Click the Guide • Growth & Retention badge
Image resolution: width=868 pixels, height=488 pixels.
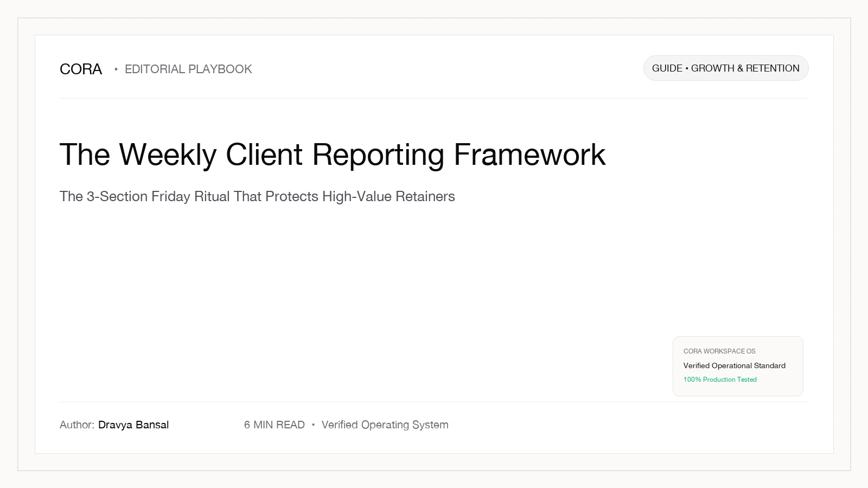[726, 68]
